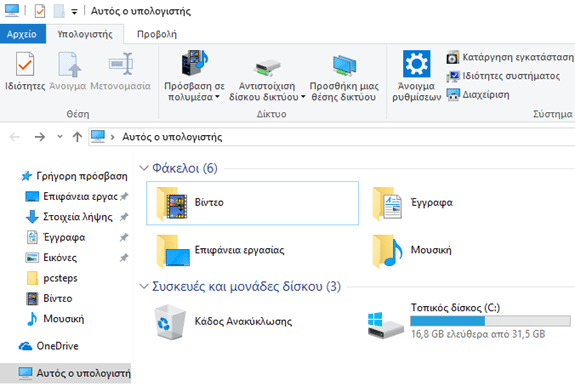Select Εικόνες in sidebar
575x386 pixels.
(51, 258)
